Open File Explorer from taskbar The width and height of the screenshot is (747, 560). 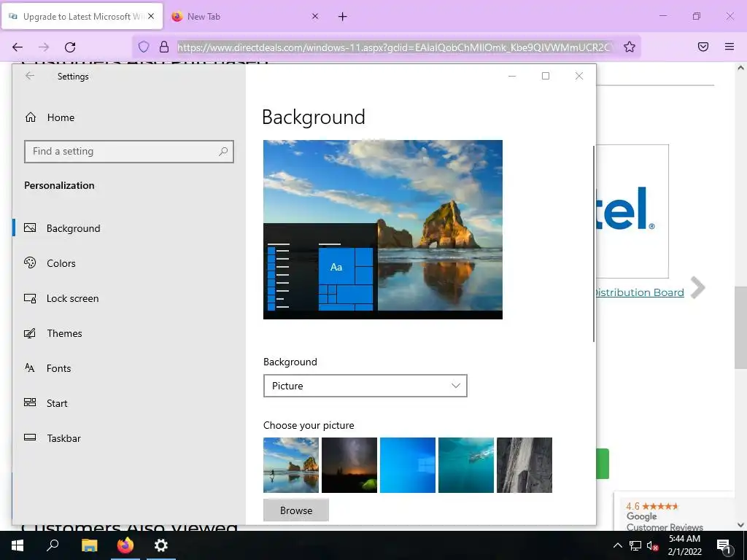89,545
